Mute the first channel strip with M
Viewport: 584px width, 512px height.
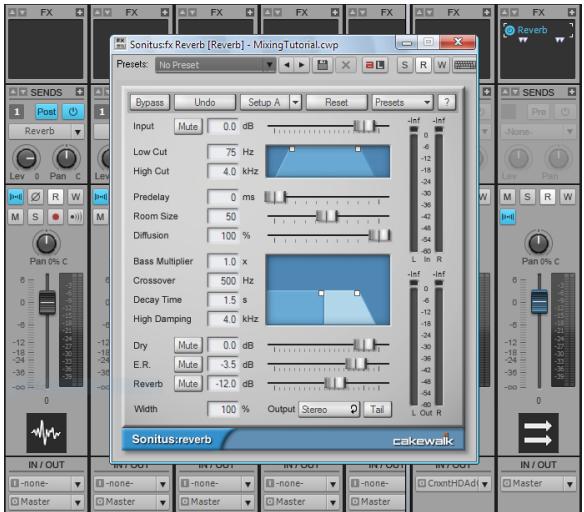pos(16,216)
